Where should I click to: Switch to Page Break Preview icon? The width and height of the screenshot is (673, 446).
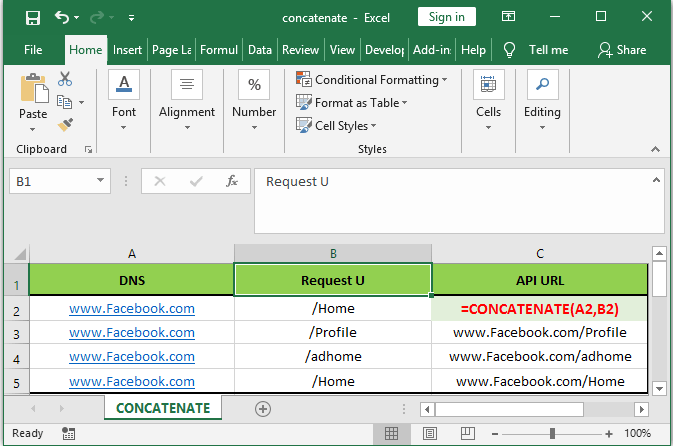coord(467,434)
